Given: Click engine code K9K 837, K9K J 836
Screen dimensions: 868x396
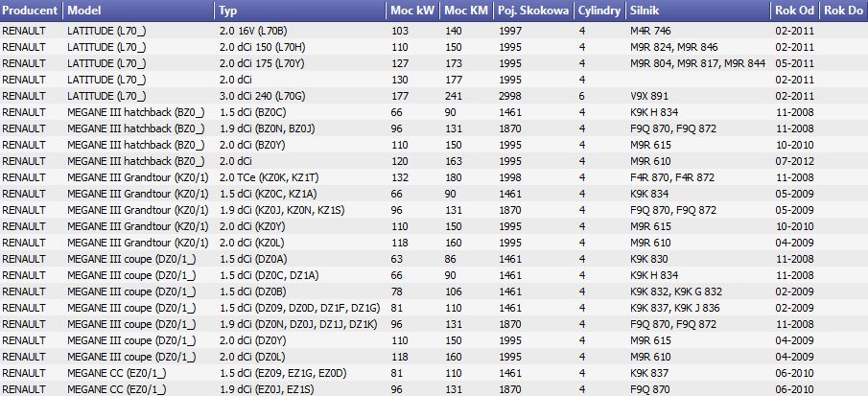Looking at the screenshot, I should click(675, 308).
